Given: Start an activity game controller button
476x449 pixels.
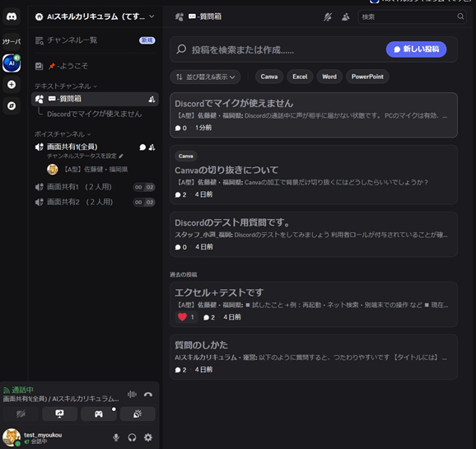Looking at the screenshot, I should [99, 414].
